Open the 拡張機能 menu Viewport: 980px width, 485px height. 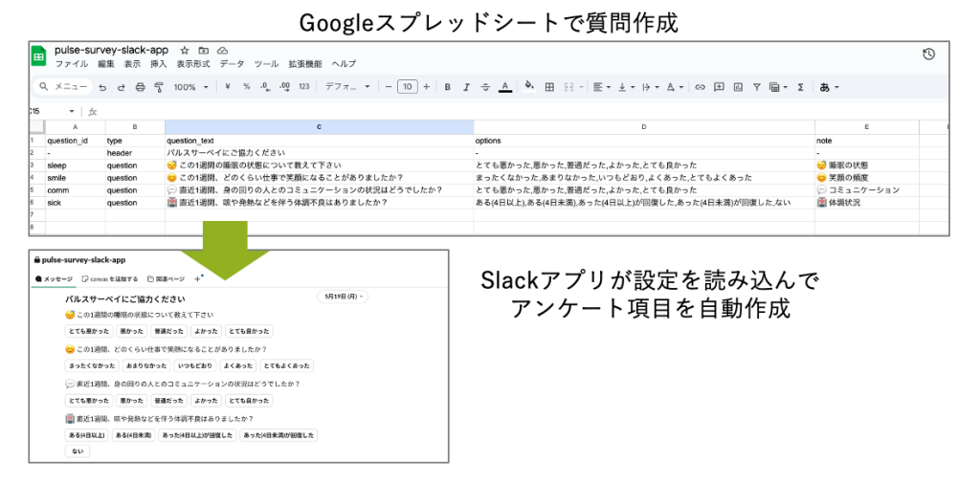coord(305,64)
